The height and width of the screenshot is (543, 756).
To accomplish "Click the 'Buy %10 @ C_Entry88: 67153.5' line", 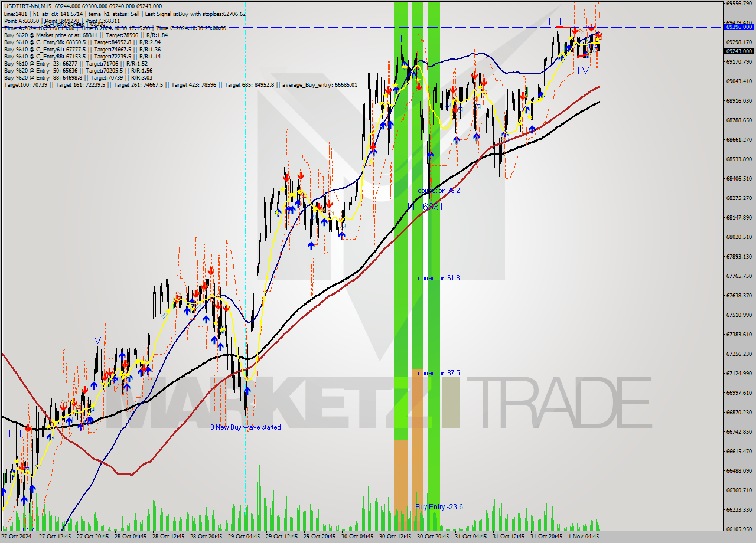I will coord(82,56).
